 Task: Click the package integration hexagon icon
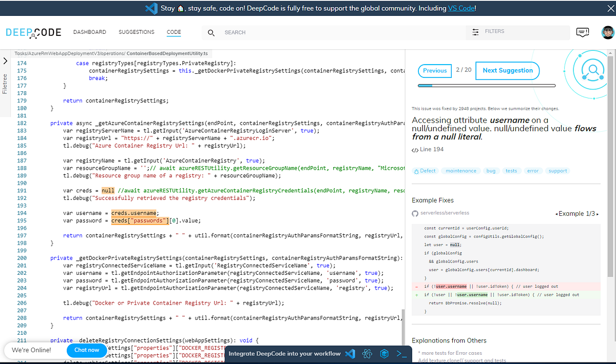click(384, 353)
